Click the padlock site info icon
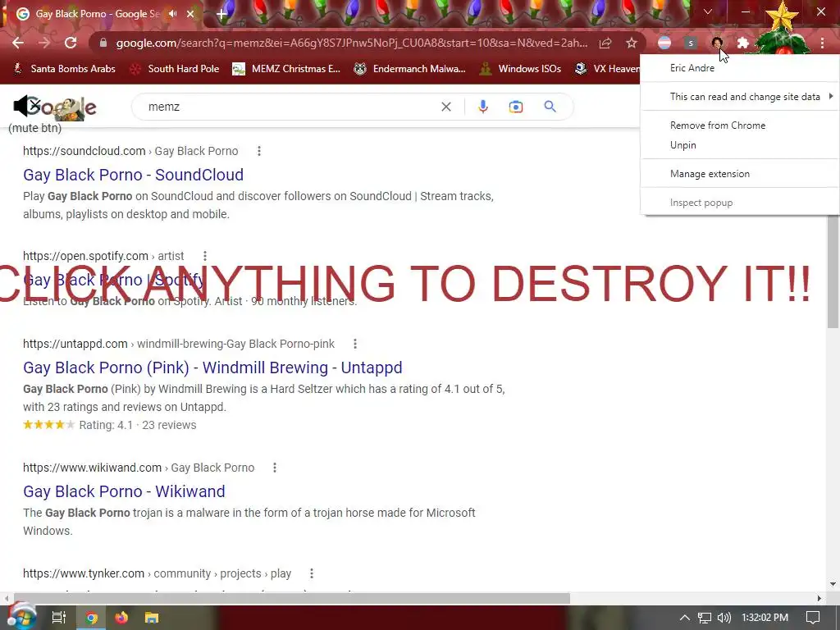Screen dimensions: 840x630 pyautogui.click(x=103, y=43)
